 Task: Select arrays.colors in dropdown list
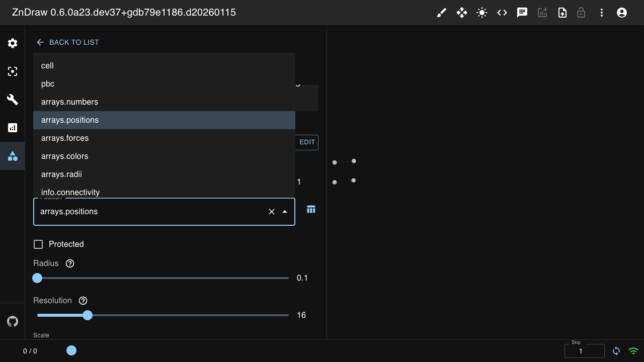164,156
